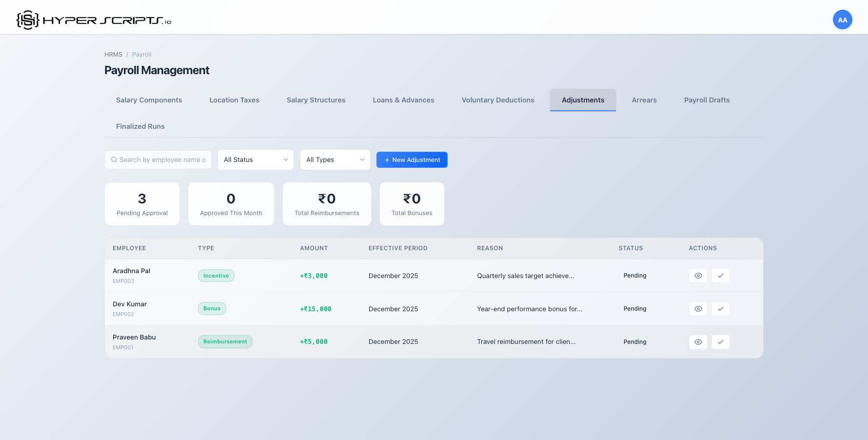Expand the All Status dropdown
The width and height of the screenshot is (868, 440).
point(256,160)
